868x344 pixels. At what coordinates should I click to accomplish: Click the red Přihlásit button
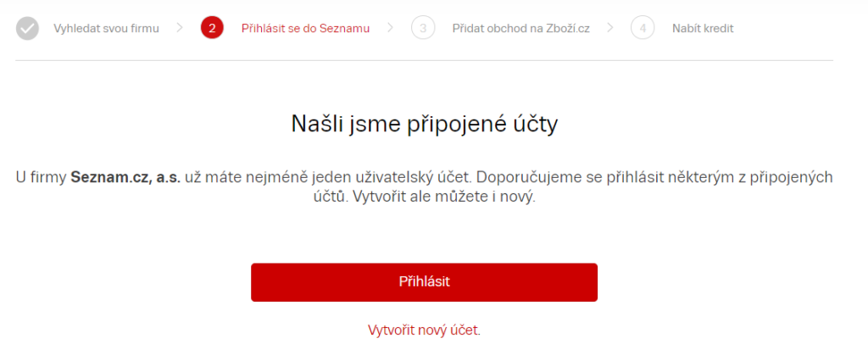click(x=424, y=282)
